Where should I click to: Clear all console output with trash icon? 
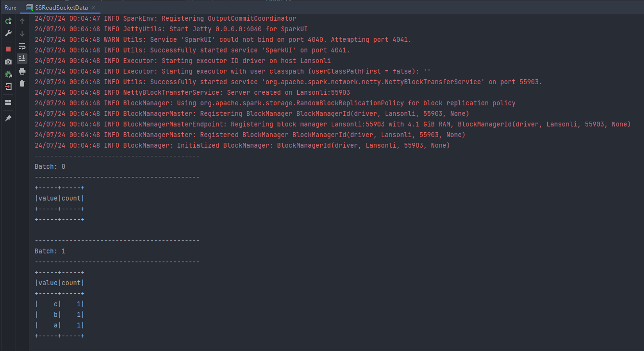click(x=22, y=84)
